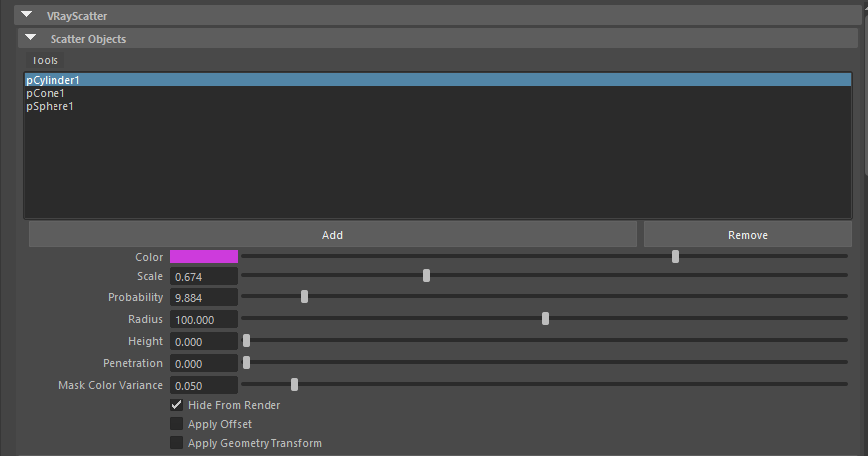Click the Mask Color Variance slider handle
This screenshot has width=868, height=456.
(294, 384)
